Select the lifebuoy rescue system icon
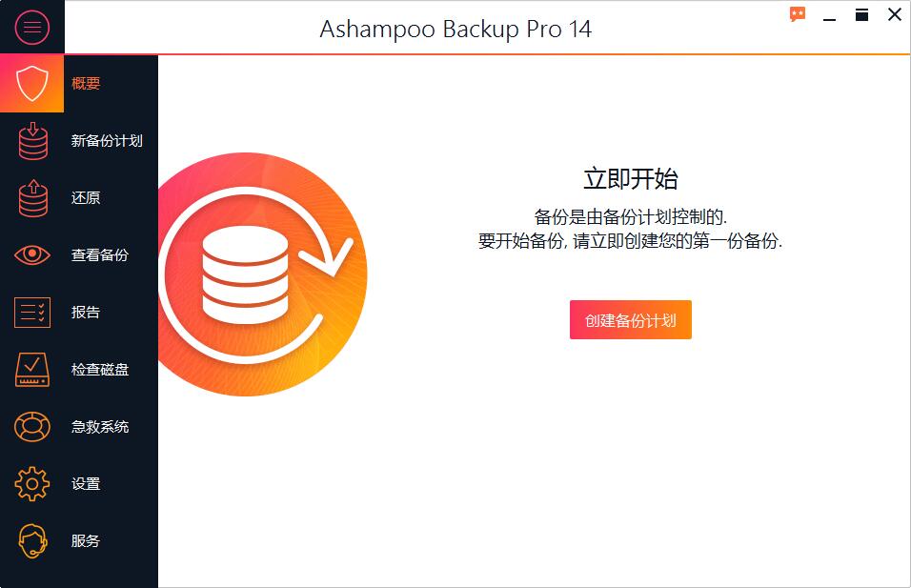This screenshot has height=588, width=911. pos(32,427)
